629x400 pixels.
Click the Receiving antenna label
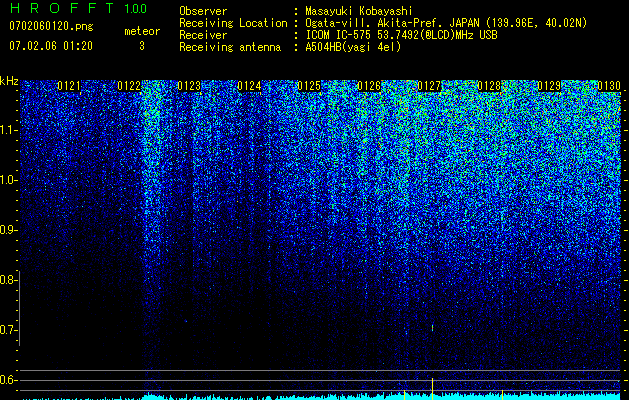click(x=230, y=47)
